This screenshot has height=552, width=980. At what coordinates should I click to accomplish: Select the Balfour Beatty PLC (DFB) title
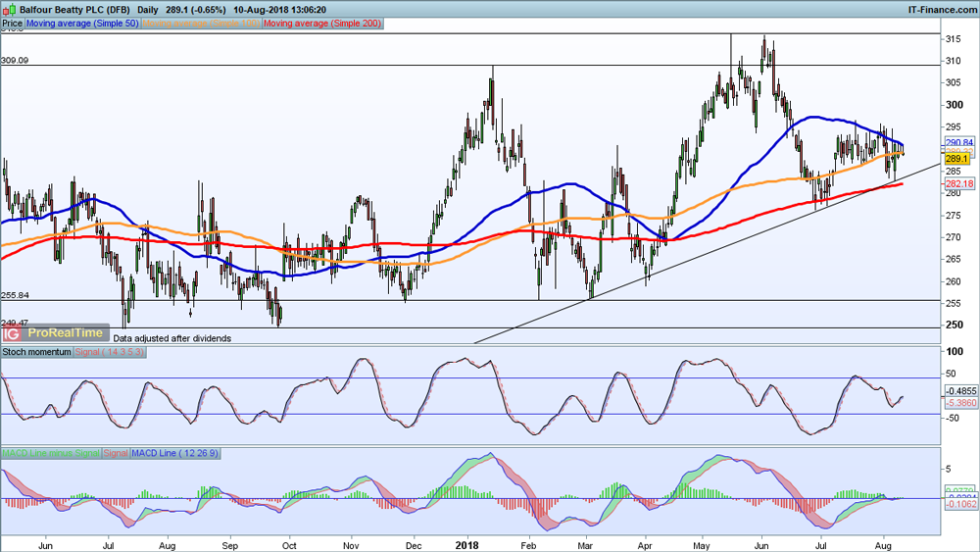(x=75, y=10)
